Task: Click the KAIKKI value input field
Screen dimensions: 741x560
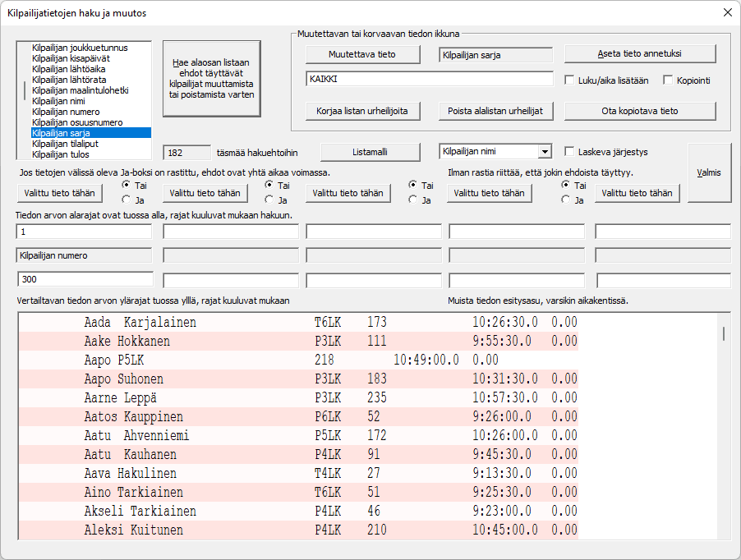Action: (x=429, y=79)
